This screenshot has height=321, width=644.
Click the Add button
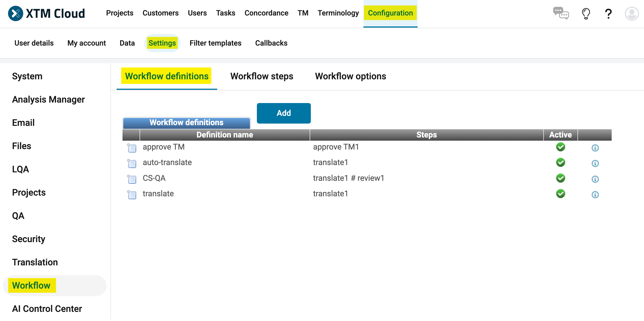tap(284, 113)
